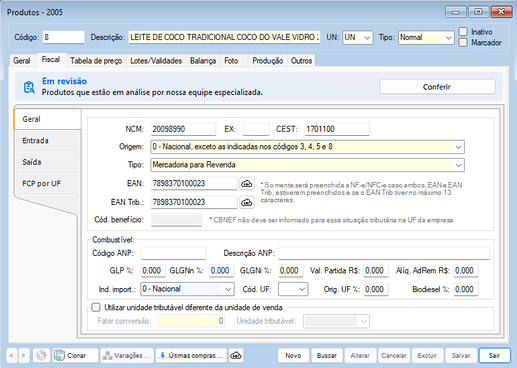
Task: Click the Biodiesel % field
Action: 466,289
